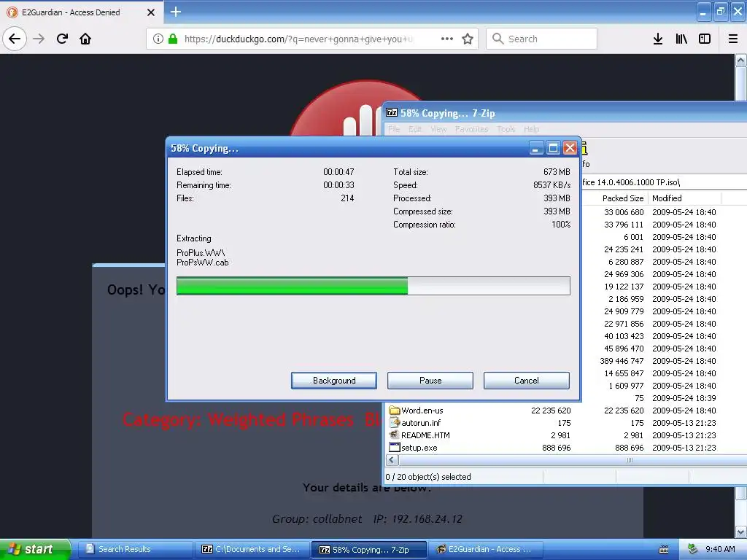The width and height of the screenshot is (747, 560).
Task: Open Firefox hamburger menu
Action: (x=733, y=39)
